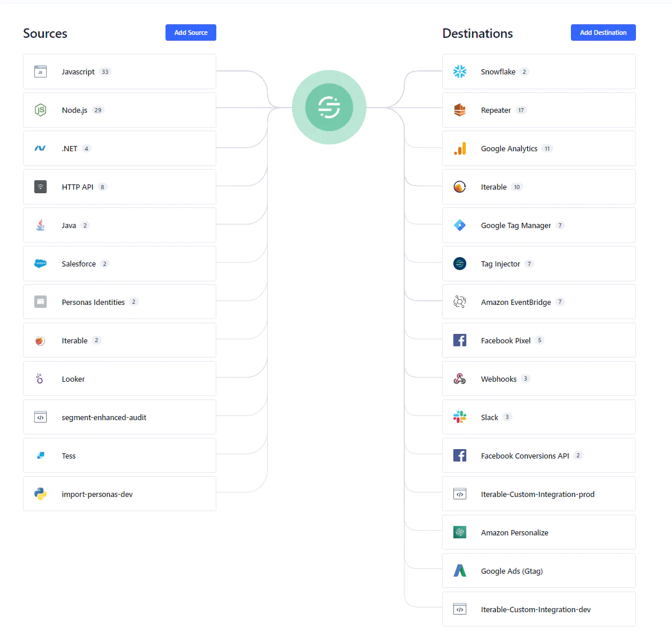The height and width of the screenshot is (640, 672).
Task: Click the .NET count badge 4
Action: click(x=86, y=149)
